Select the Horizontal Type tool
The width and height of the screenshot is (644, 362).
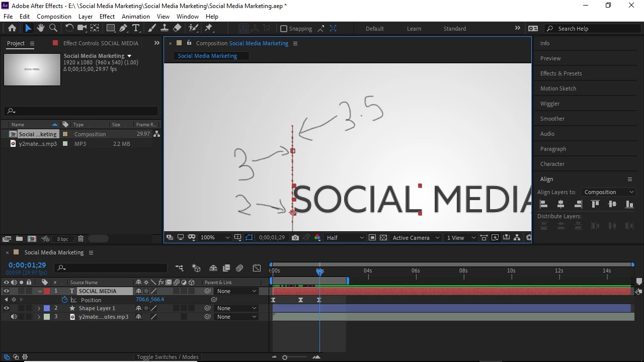click(136, 28)
